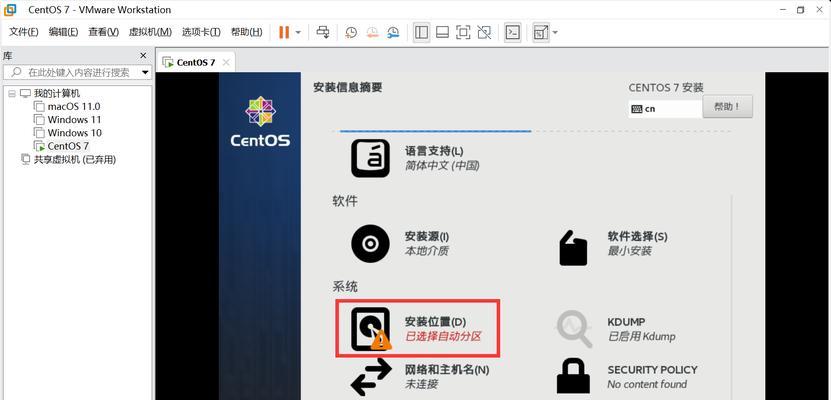Collapse the 我的计算机 tree node
Image resolution: width=831 pixels, height=400 pixels.
point(12,93)
